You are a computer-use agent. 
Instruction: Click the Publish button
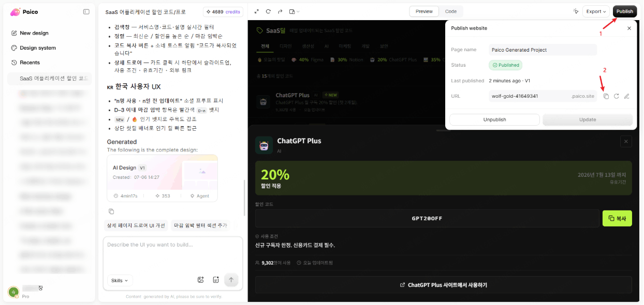625,11
